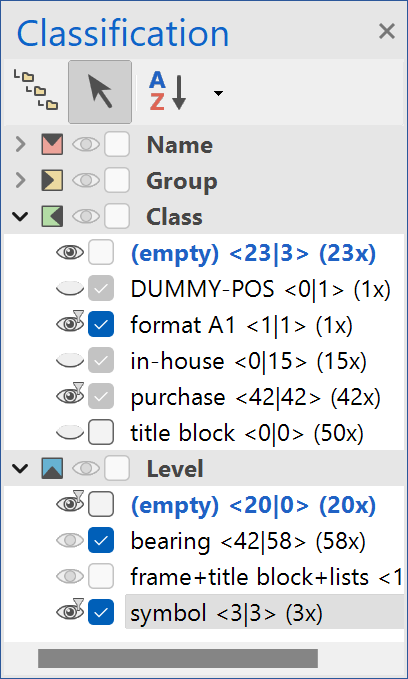The image size is (408, 679).
Task: Select 'title block <0|0> (50x)' entry
Action: tap(246, 433)
